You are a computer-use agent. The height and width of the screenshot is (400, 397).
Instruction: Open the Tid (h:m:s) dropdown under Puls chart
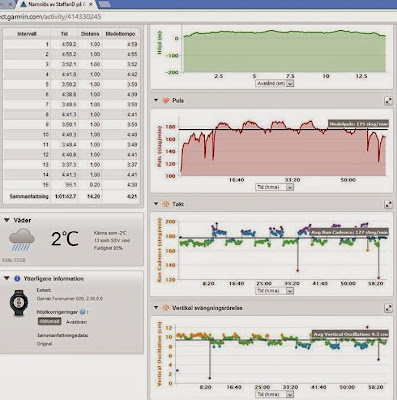(275, 187)
